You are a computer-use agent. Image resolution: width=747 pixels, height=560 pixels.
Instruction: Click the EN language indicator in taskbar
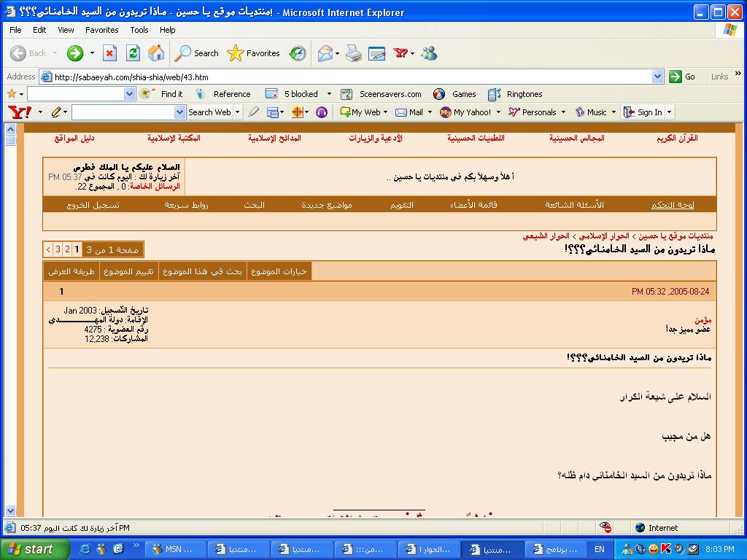(x=600, y=549)
